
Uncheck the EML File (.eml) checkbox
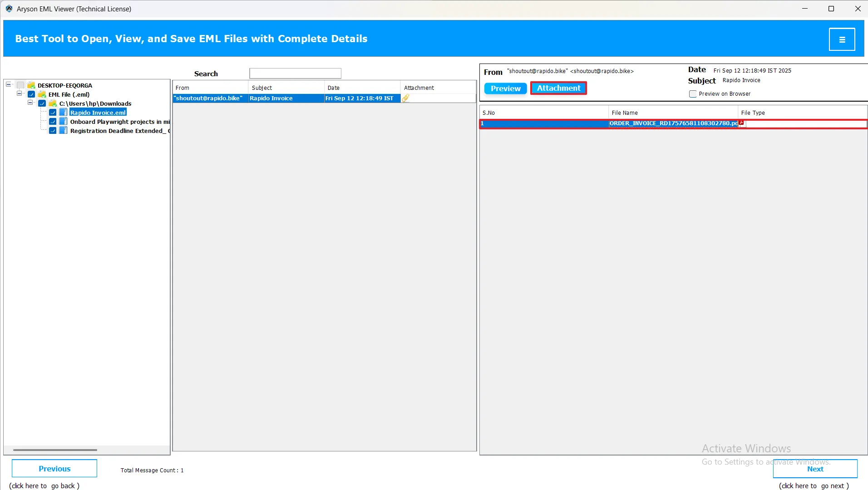(31, 94)
